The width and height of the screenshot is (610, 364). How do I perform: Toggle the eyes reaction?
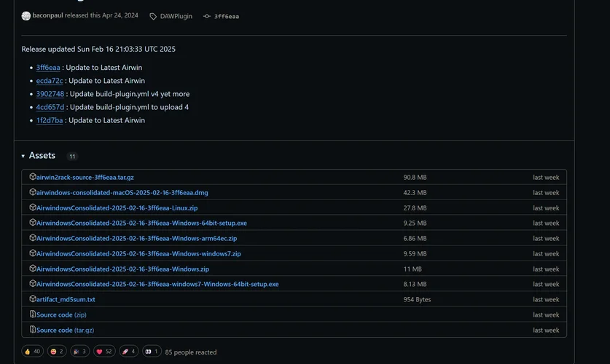pyautogui.click(x=152, y=352)
